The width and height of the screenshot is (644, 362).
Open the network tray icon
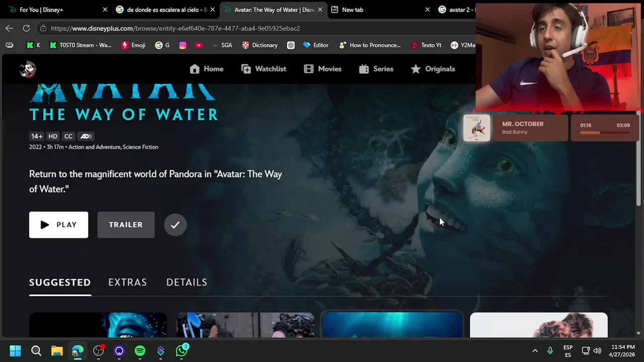click(x=586, y=350)
